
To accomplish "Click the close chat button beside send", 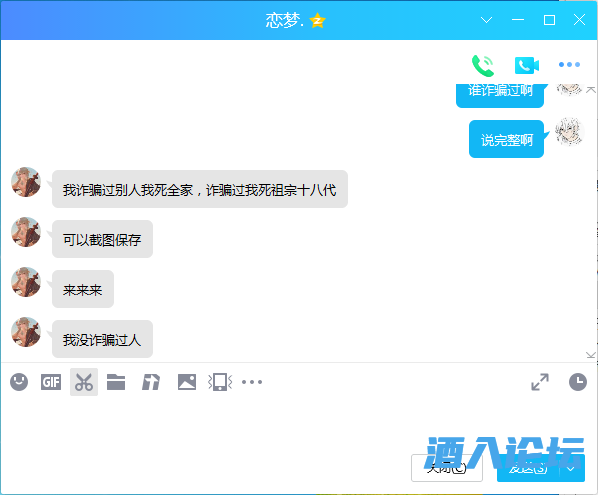I will 447,468.
